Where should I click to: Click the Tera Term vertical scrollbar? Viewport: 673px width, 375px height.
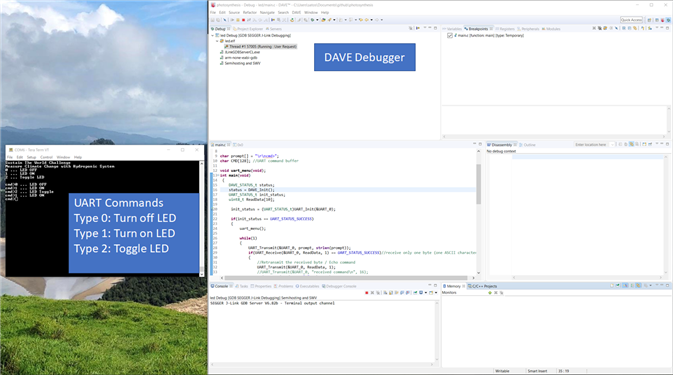click(x=202, y=219)
